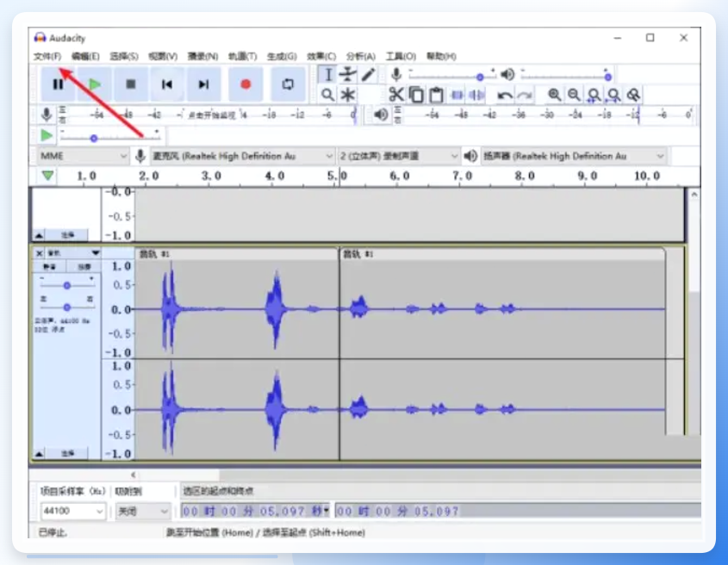This screenshot has width=728, height=565.
Task: Click the Zoom Out magnifier icon
Action: point(574,95)
